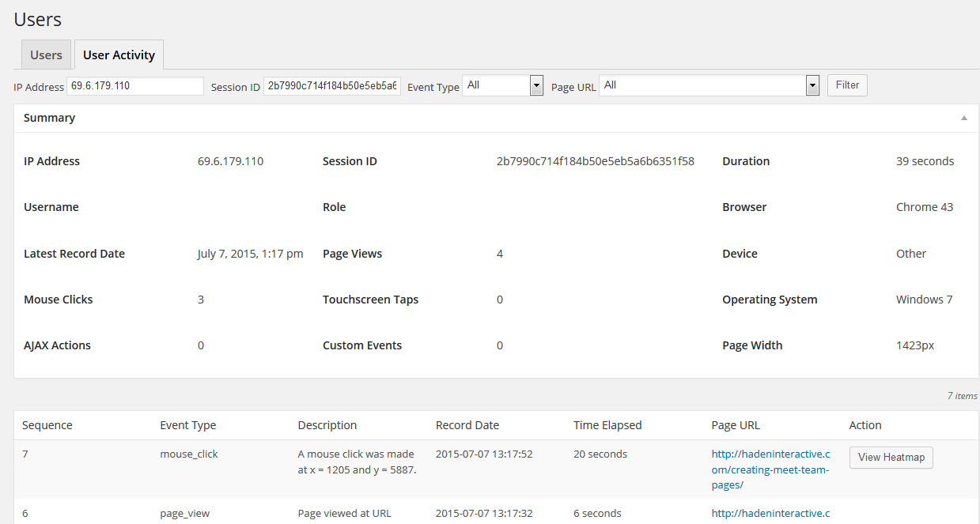Screen dimensions: 980x524
Task: Switch to the Users tab
Action: (45, 55)
